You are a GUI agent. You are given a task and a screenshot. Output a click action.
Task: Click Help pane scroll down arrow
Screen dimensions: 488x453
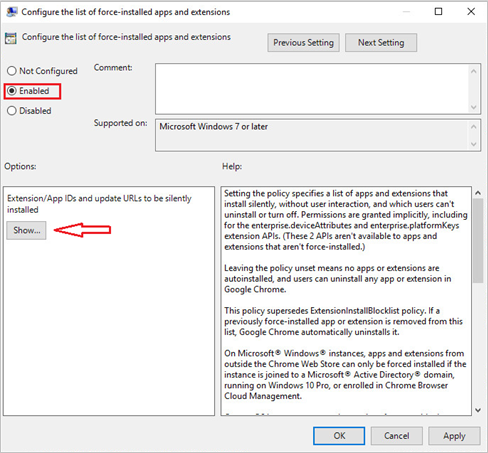pos(478,410)
